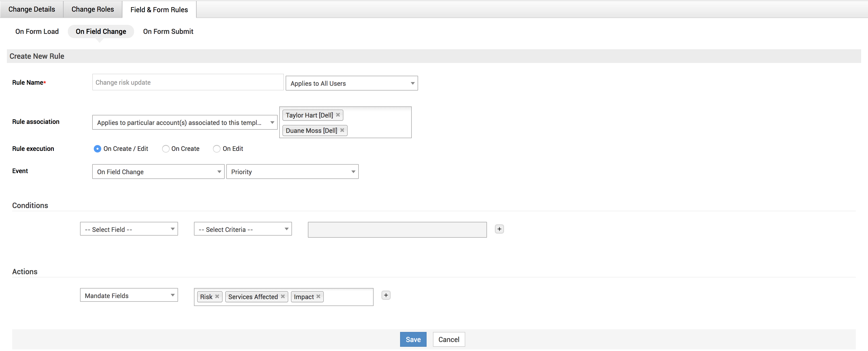Save the new rule
The width and height of the screenshot is (868, 351).
click(x=413, y=340)
